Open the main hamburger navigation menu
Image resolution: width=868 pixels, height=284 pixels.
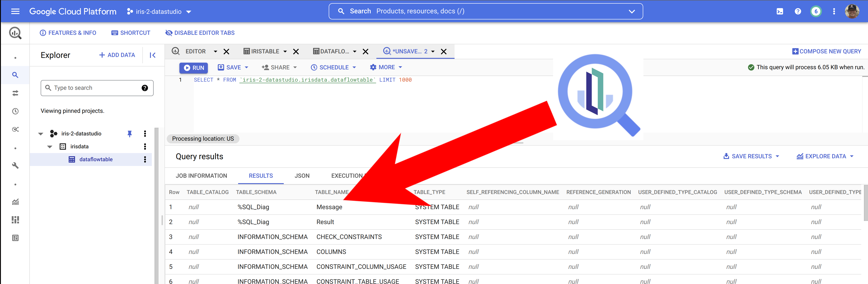point(15,12)
